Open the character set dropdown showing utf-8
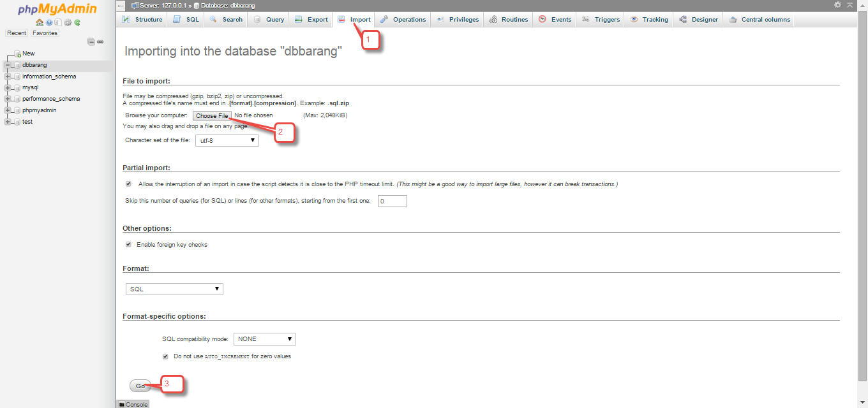868x408 pixels. pos(227,140)
